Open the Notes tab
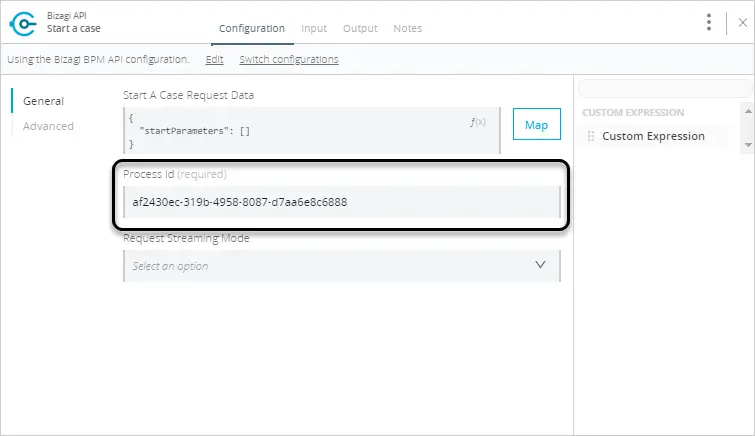The height and width of the screenshot is (436, 755). coord(407,28)
